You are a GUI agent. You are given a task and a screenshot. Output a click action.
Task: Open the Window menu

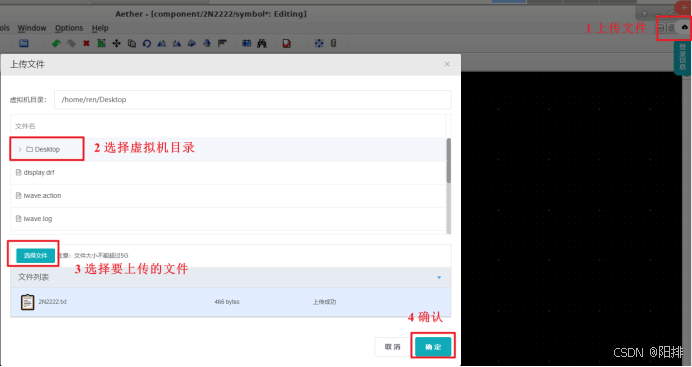point(32,28)
